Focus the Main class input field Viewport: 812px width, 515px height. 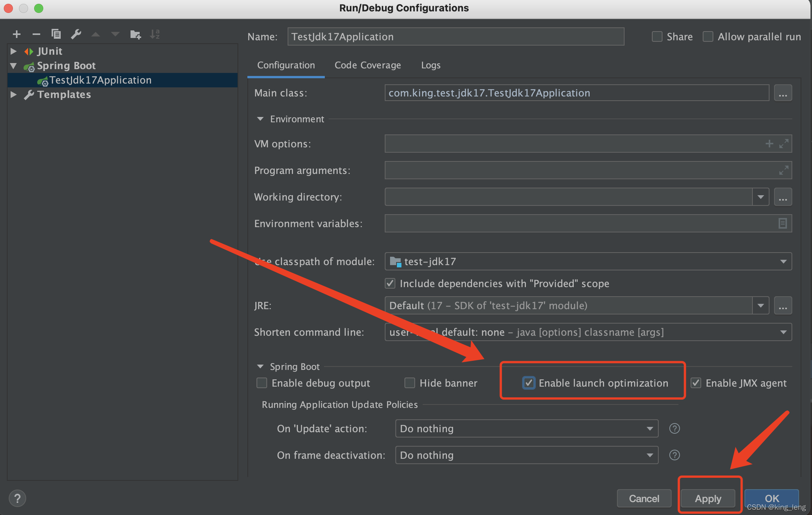point(577,93)
